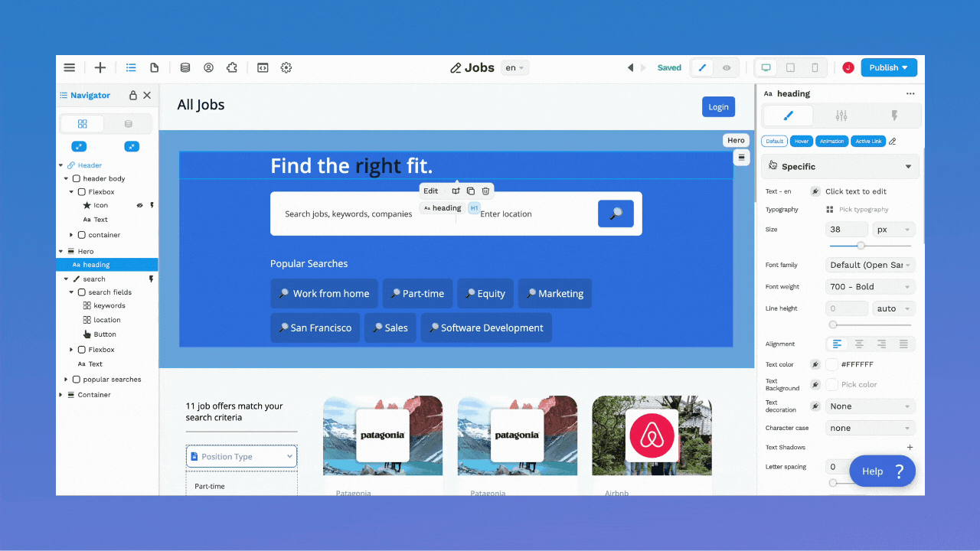Open the style tab with brush icon
980x551 pixels.
788,116
